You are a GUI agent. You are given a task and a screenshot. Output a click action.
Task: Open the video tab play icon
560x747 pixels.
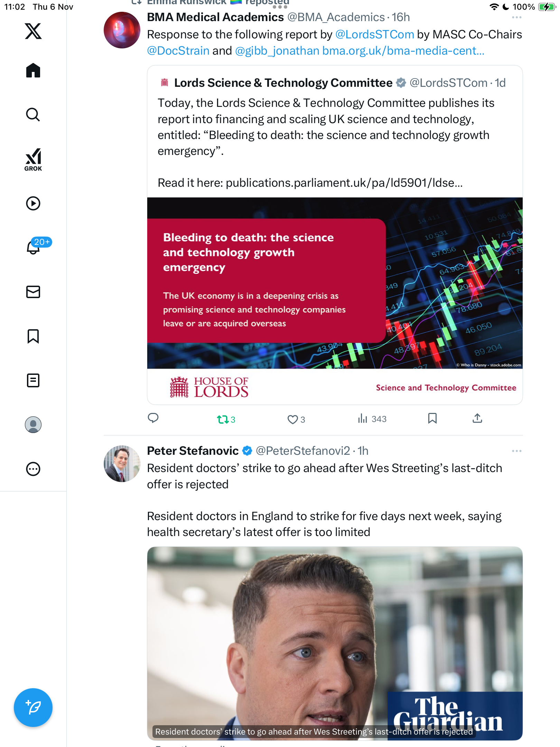click(x=33, y=203)
